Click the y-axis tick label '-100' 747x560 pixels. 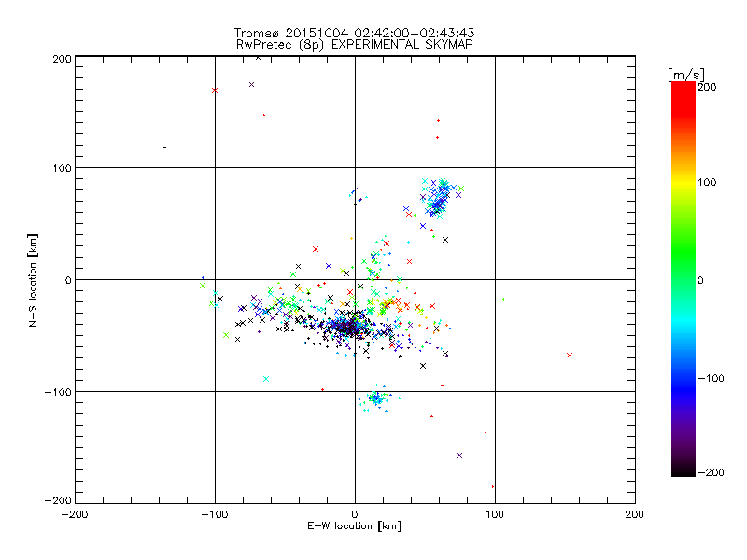click(x=58, y=392)
